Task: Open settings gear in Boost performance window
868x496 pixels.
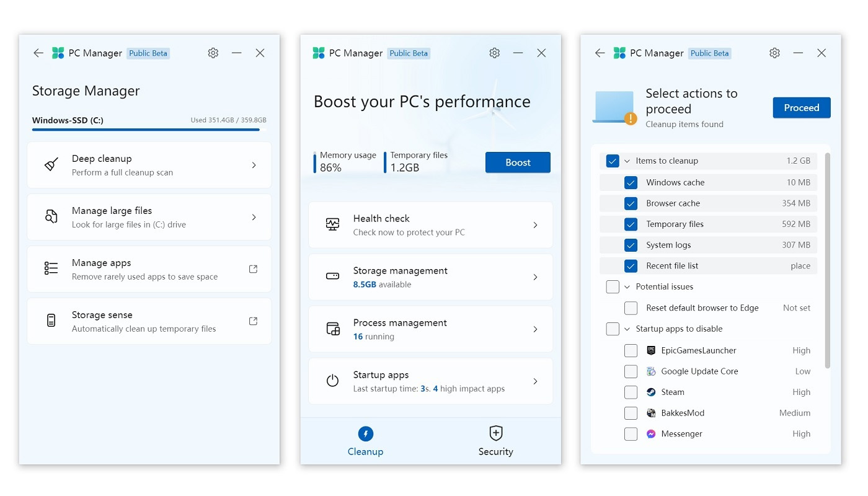Action: click(494, 53)
